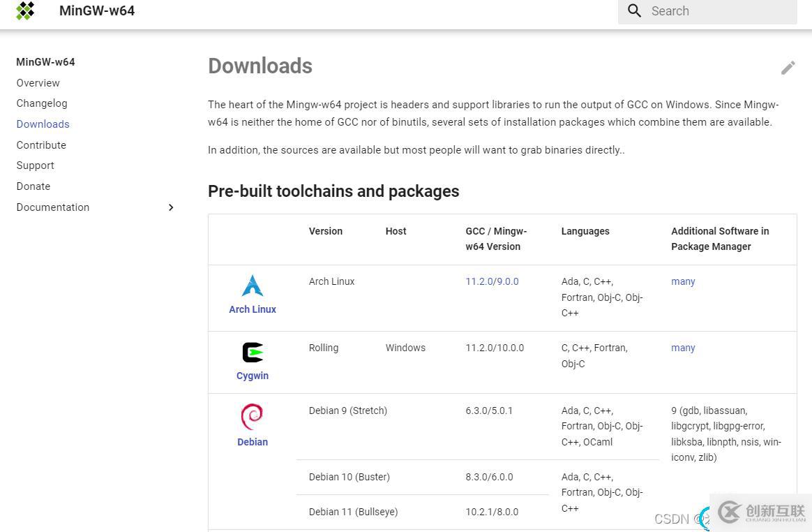The height and width of the screenshot is (532, 812).
Task: Click the search magnifier icon
Action: pos(634,10)
